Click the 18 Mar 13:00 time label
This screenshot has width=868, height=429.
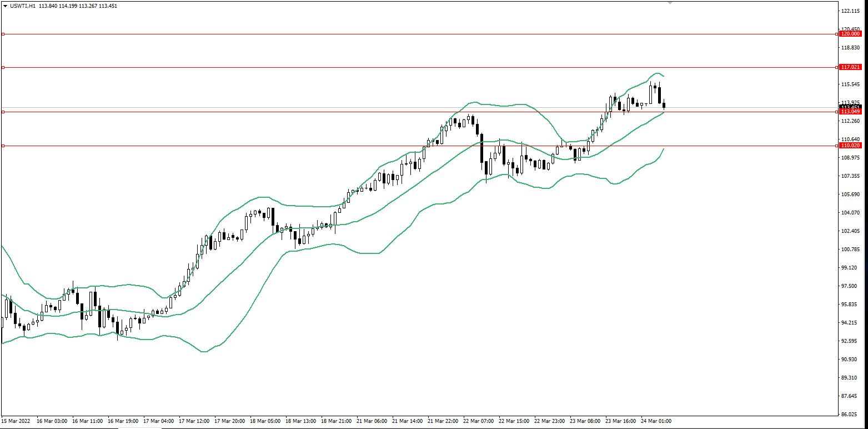[x=300, y=421]
